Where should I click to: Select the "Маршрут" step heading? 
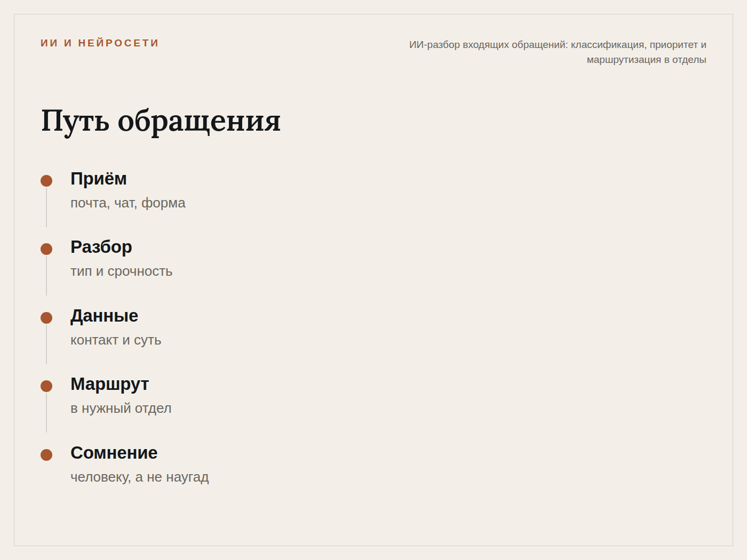(110, 384)
